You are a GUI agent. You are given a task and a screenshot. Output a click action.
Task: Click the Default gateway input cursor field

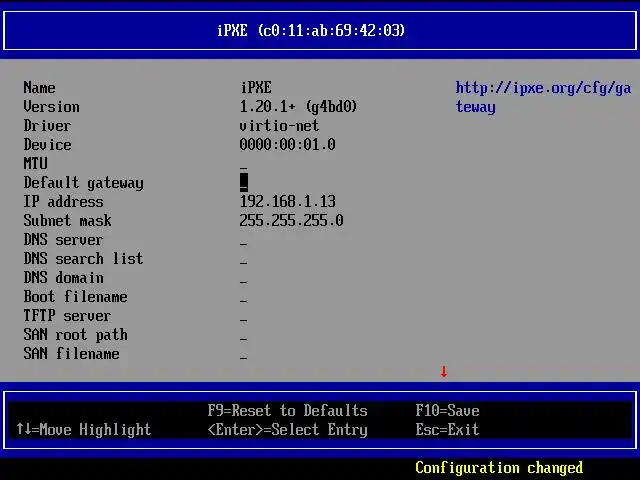(x=244, y=182)
